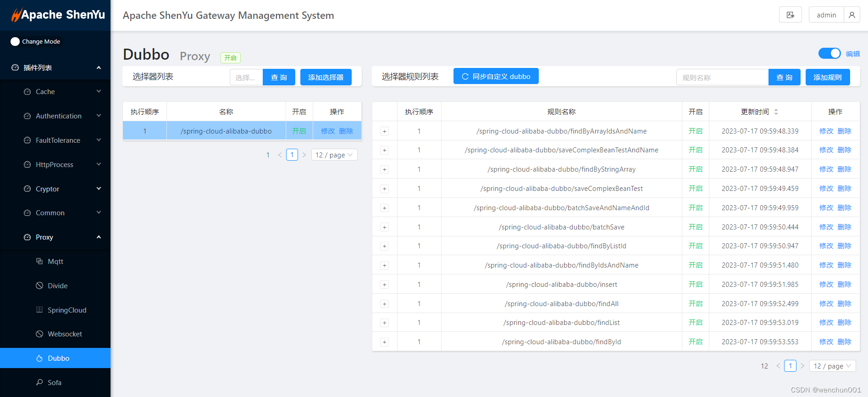Open the import/export icon beside admin

click(790, 15)
